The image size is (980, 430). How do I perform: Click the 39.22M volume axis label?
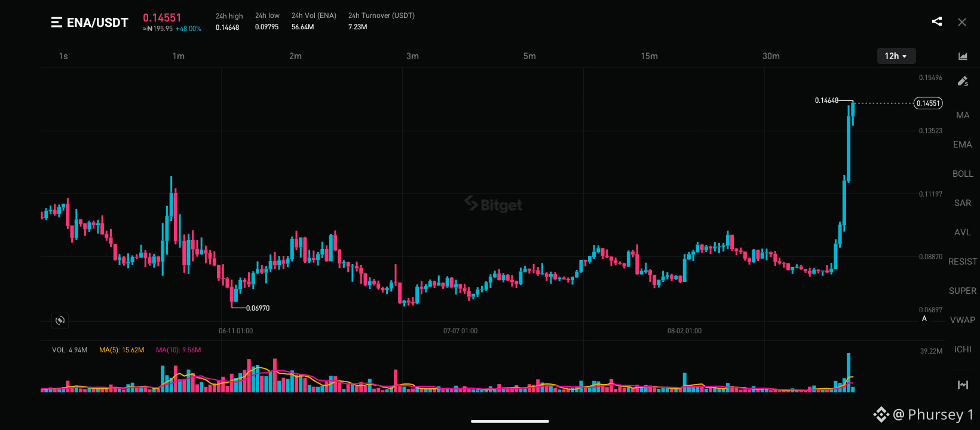(x=931, y=351)
